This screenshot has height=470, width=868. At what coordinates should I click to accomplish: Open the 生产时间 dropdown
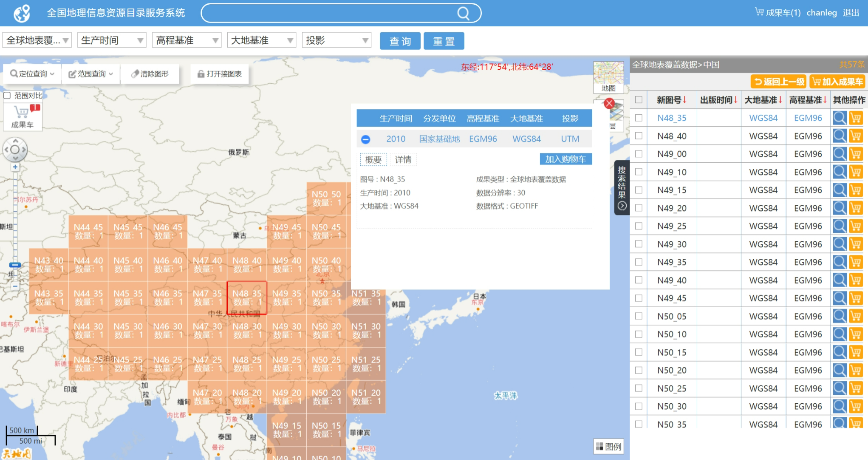111,40
